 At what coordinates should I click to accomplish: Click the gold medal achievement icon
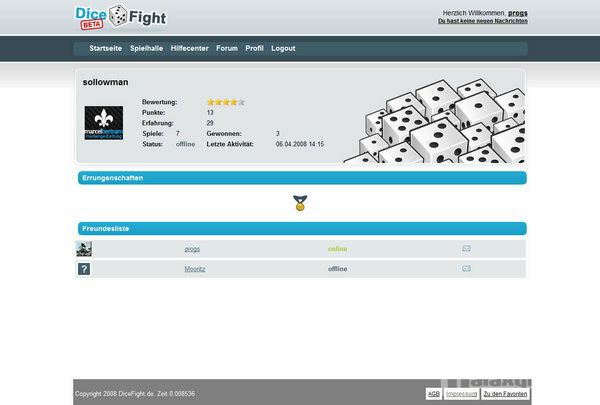click(300, 203)
